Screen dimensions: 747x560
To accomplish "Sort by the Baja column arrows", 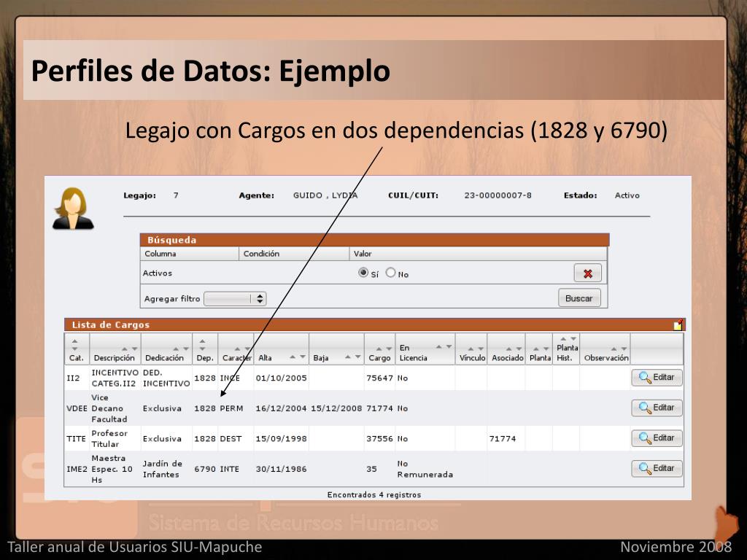I will tap(353, 357).
